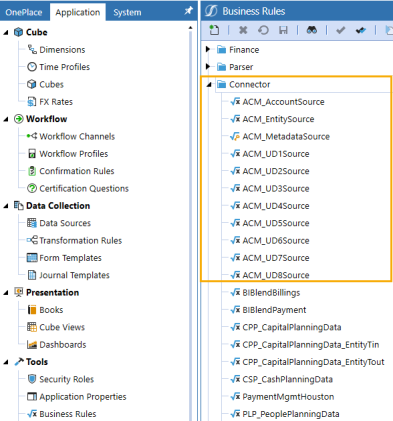This screenshot has height=421, width=393.
Task: Click the Business Rules formula icon in sidebar
Action: pyautogui.click(x=32, y=414)
